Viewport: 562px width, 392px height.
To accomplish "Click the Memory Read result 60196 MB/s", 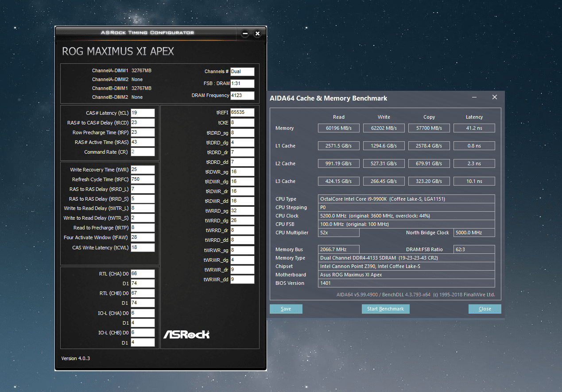I will [339, 128].
